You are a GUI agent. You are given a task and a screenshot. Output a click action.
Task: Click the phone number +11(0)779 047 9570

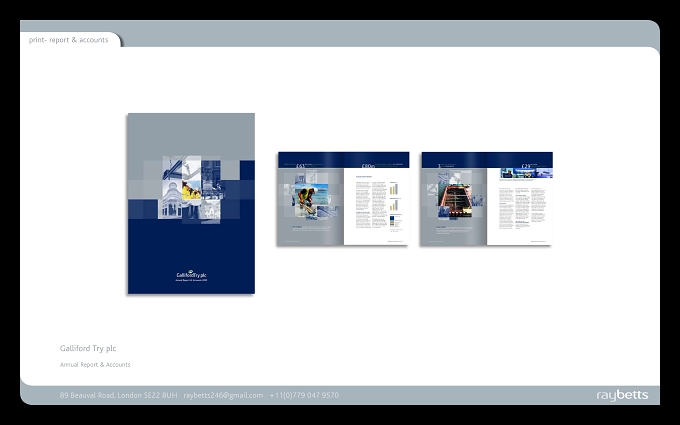[x=304, y=395]
